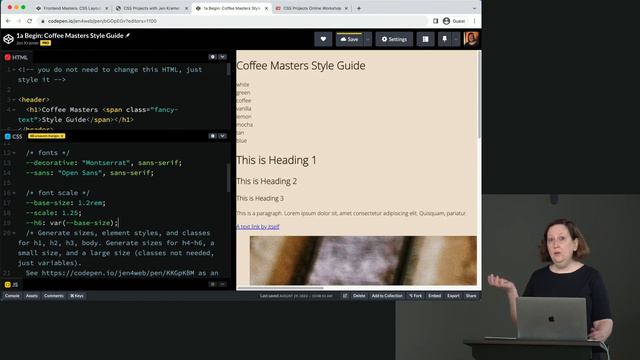Open the user avatar menu
The width and height of the screenshot is (640, 360).
(x=471, y=39)
